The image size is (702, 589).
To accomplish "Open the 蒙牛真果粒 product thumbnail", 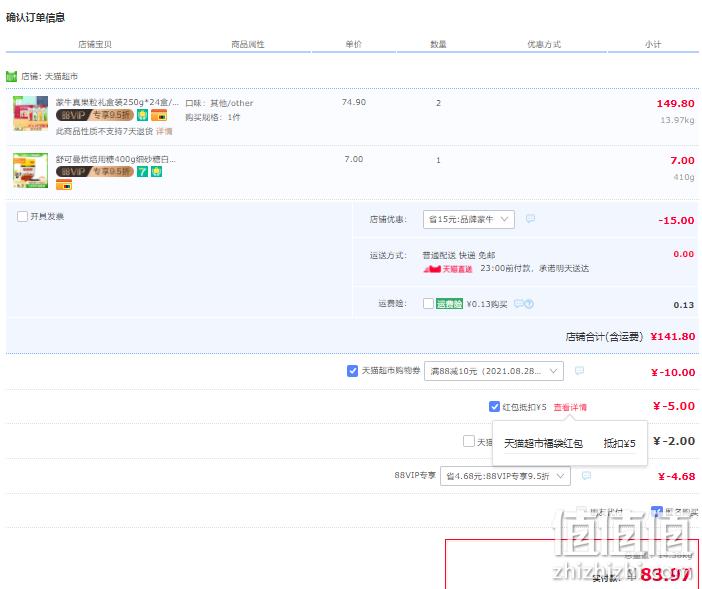I will tap(30, 114).
